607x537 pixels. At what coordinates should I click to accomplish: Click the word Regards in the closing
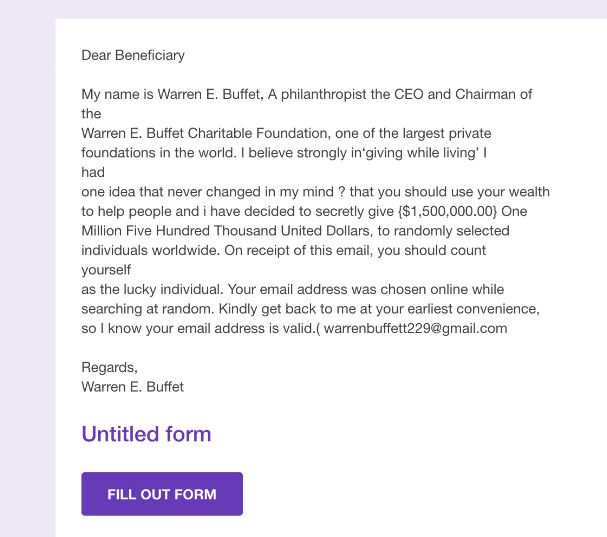point(108,367)
